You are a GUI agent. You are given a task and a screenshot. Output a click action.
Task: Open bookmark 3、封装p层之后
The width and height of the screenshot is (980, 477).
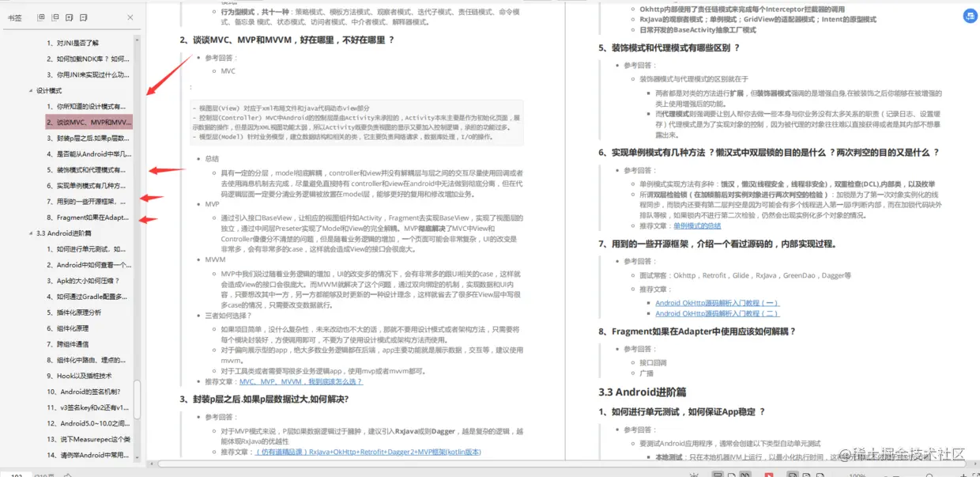(x=89, y=138)
